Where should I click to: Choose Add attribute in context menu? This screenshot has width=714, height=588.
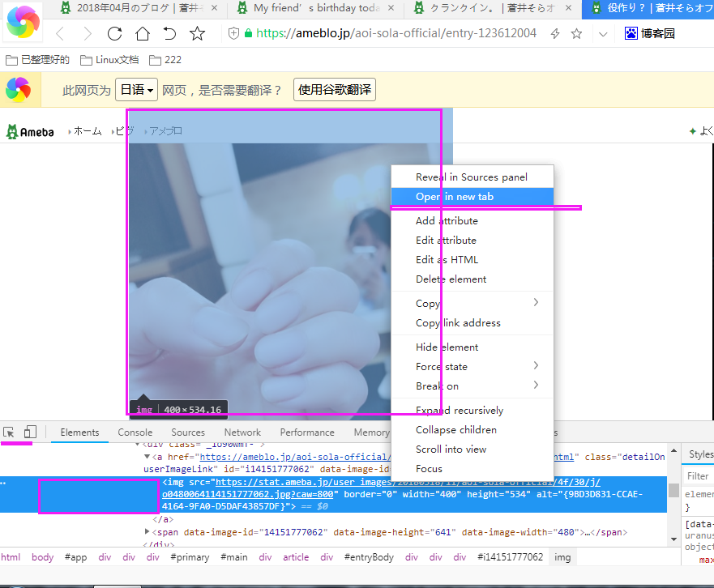(x=472, y=221)
